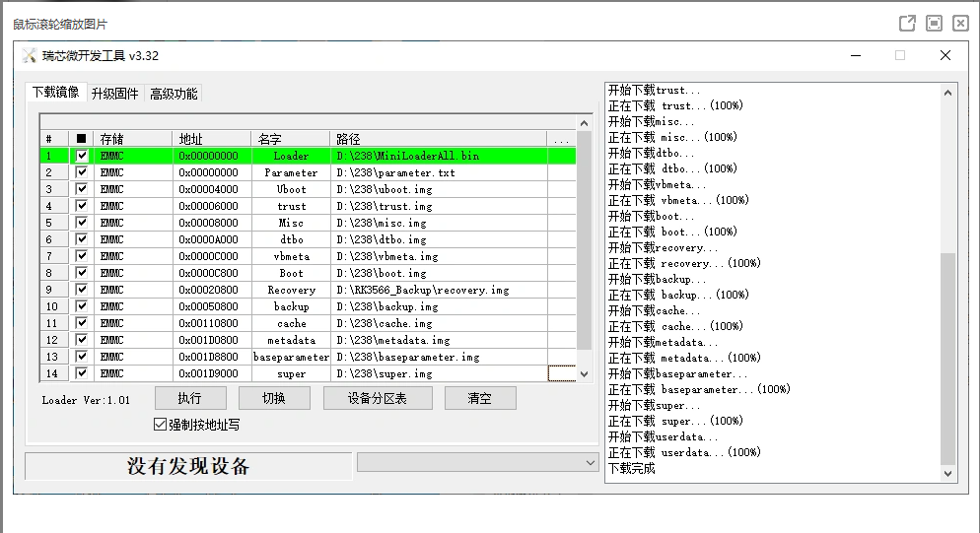The width and height of the screenshot is (980, 533).
Task: Open image in new window icon
Action: pyautogui.click(x=907, y=24)
